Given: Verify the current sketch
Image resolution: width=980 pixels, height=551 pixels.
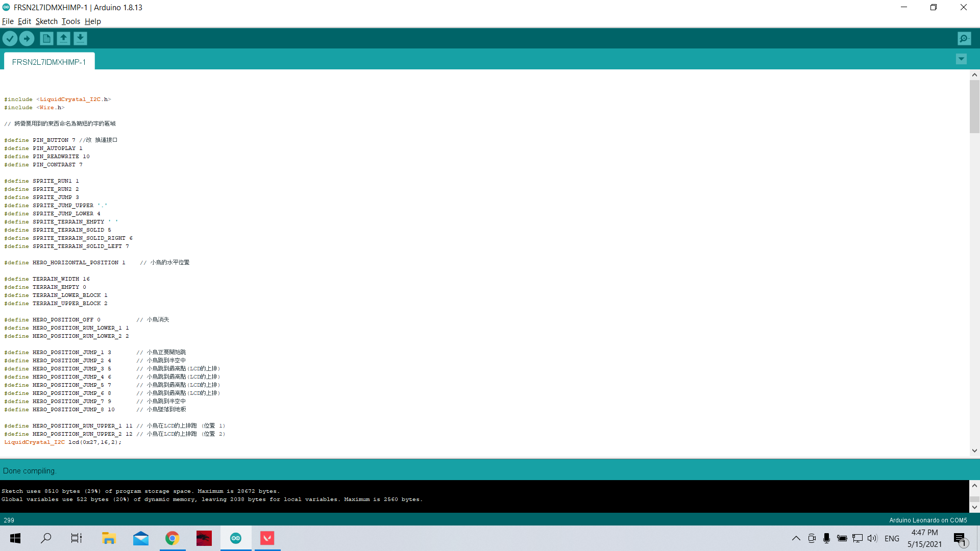Looking at the screenshot, I should (10, 38).
